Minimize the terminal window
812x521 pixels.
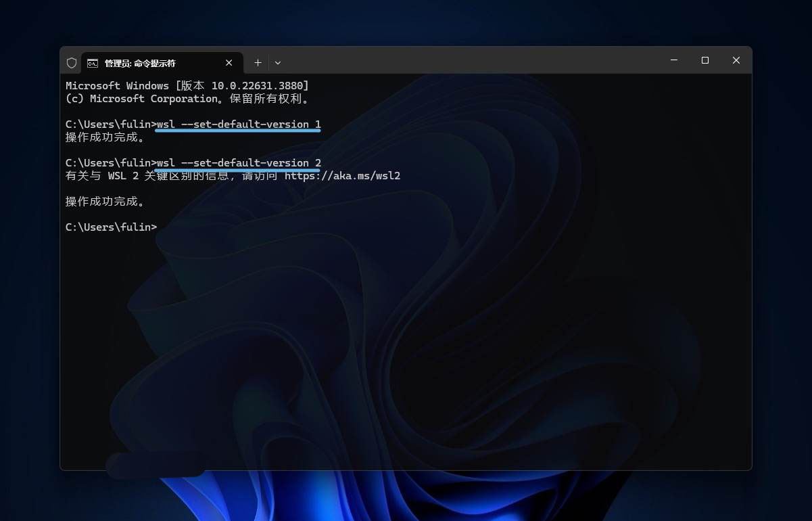coord(673,60)
